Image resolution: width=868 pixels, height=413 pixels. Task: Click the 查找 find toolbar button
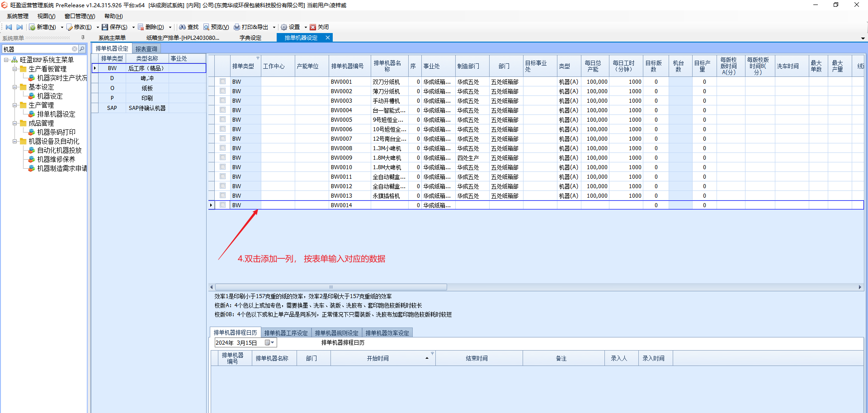point(189,27)
